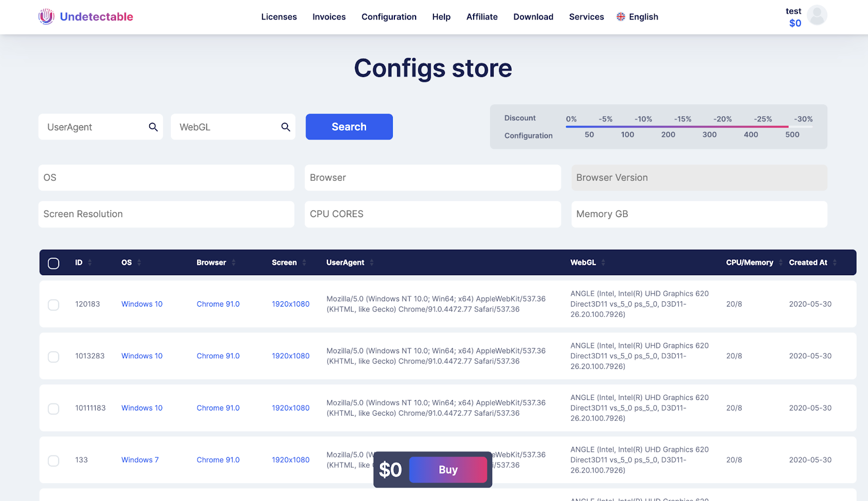
Task: Toggle the select-all checkbox in table header
Action: tap(54, 263)
